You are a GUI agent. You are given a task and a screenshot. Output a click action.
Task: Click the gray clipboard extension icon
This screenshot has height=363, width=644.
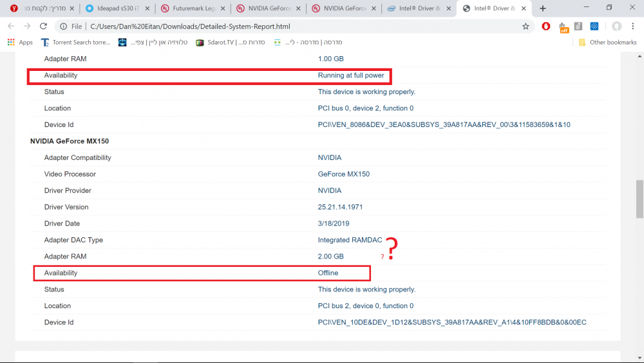[578, 26]
